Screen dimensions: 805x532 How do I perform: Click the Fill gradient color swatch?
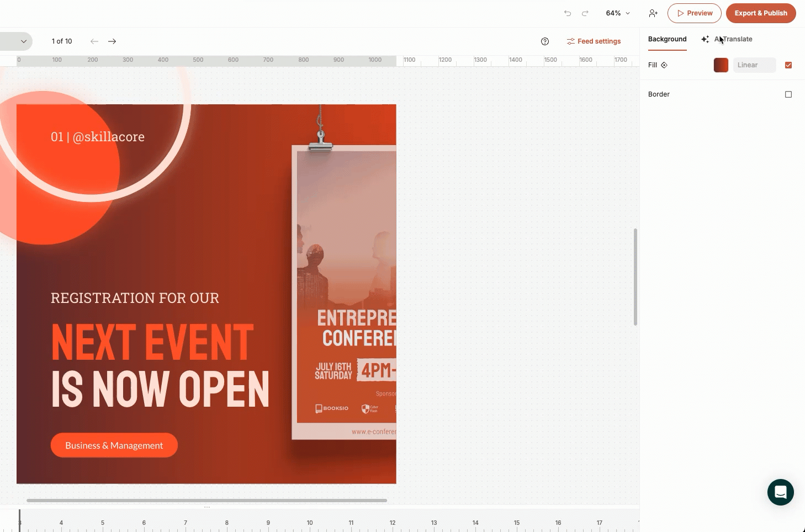pos(721,65)
